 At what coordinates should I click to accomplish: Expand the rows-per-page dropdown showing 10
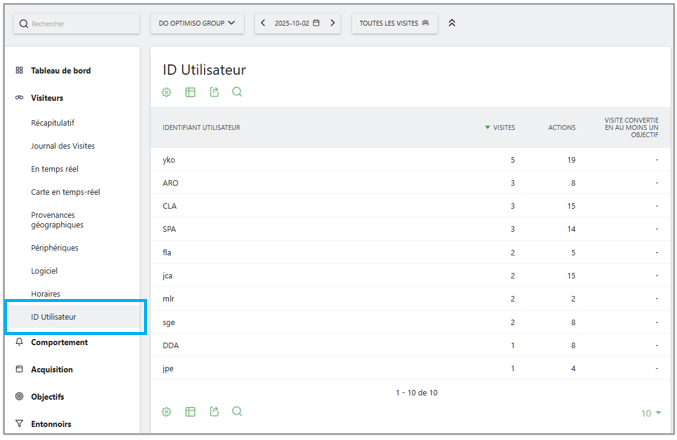[652, 413]
